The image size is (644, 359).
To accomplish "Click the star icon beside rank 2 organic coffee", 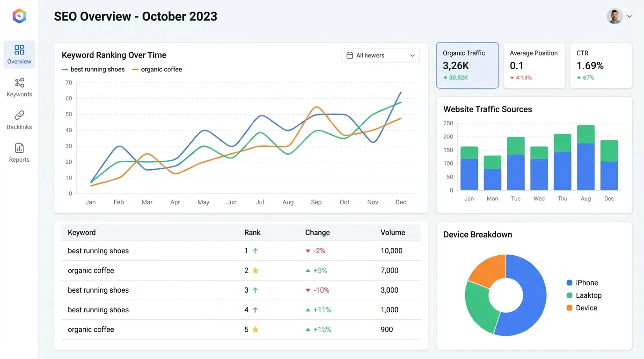I will point(255,270).
